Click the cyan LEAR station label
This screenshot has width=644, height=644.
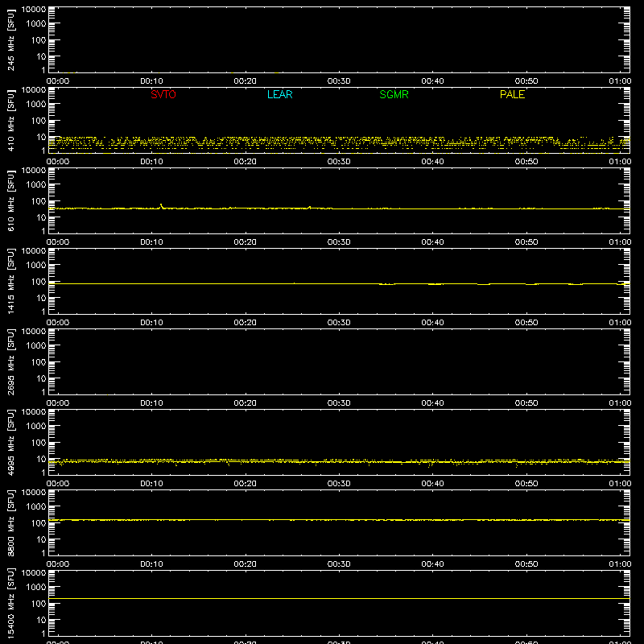(x=279, y=94)
